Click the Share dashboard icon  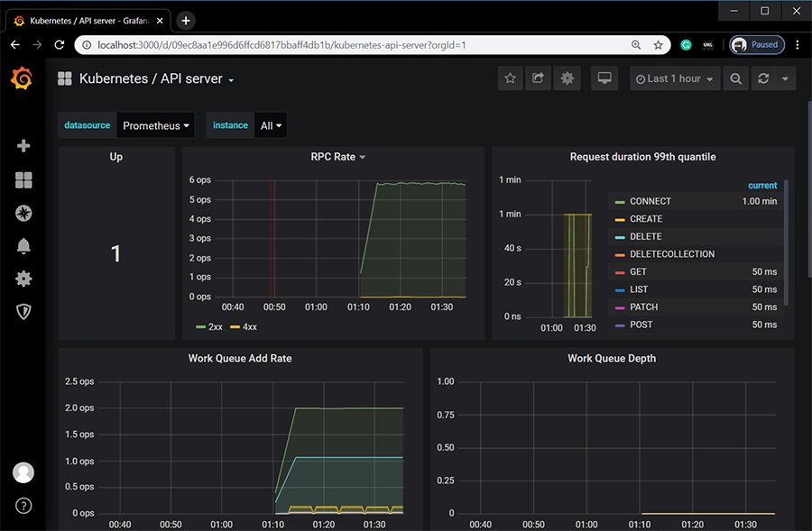(x=538, y=78)
